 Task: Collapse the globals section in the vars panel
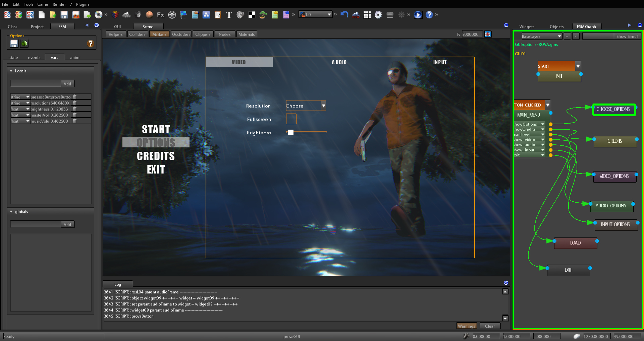tap(11, 211)
